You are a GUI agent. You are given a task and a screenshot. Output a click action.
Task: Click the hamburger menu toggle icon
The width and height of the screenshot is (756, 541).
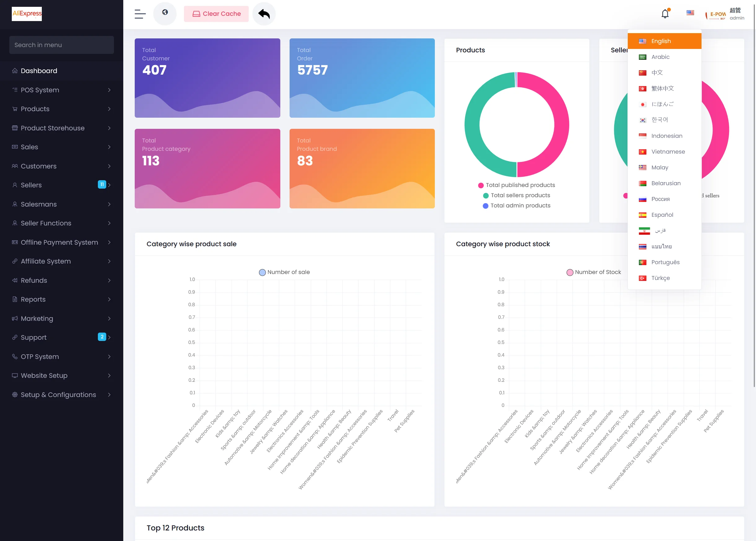coord(140,14)
